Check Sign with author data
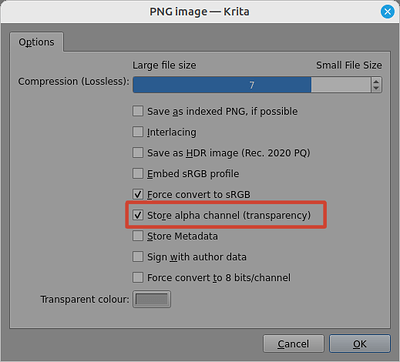400x362 pixels. pos(138,257)
